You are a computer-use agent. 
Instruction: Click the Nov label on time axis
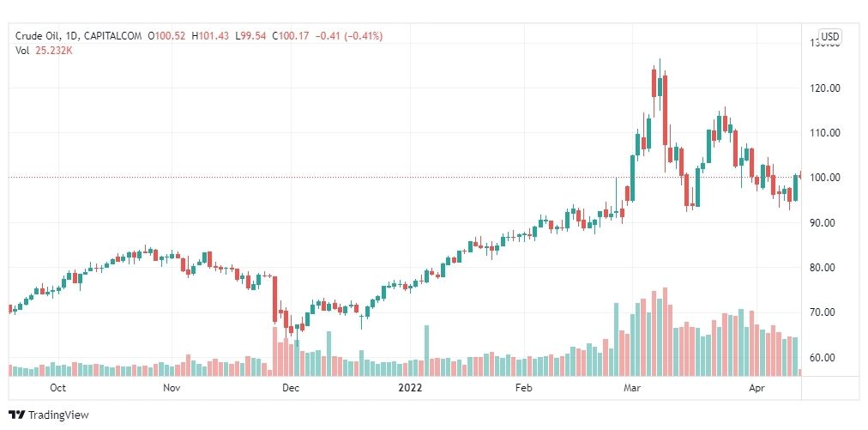[x=172, y=388]
